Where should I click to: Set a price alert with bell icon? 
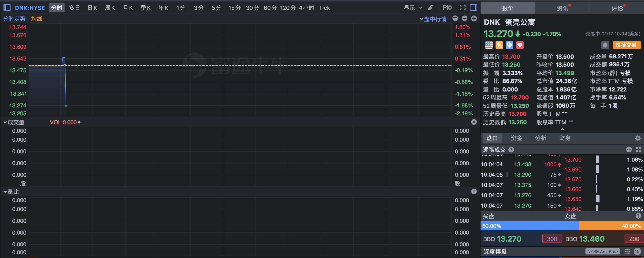pyautogui.click(x=605, y=45)
